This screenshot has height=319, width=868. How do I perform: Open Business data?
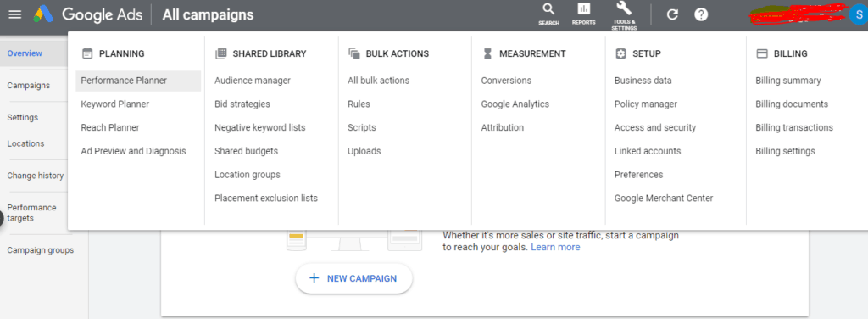[x=643, y=81]
